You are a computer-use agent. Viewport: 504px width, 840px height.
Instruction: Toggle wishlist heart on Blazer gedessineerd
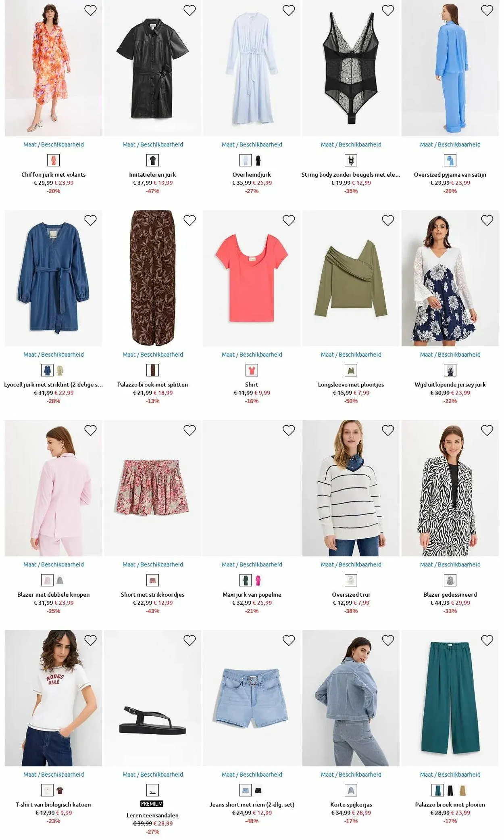[487, 430]
